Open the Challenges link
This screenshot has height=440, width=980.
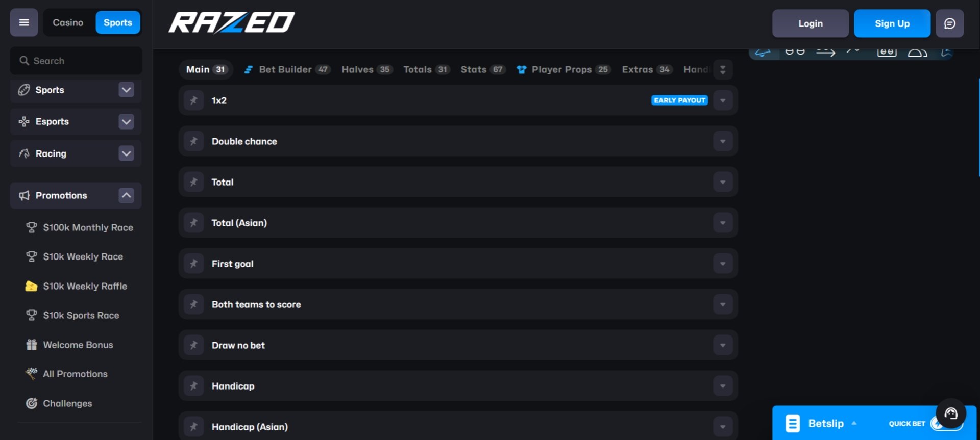[67, 403]
